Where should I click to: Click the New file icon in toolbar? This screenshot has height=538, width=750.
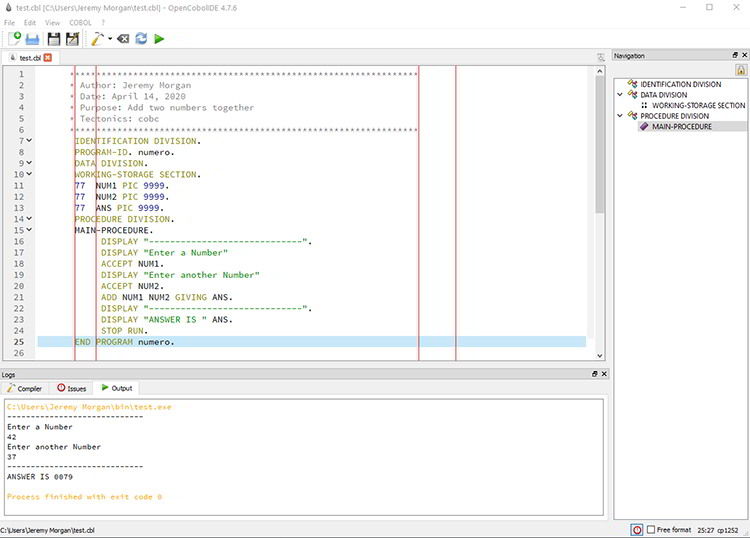click(x=15, y=39)
